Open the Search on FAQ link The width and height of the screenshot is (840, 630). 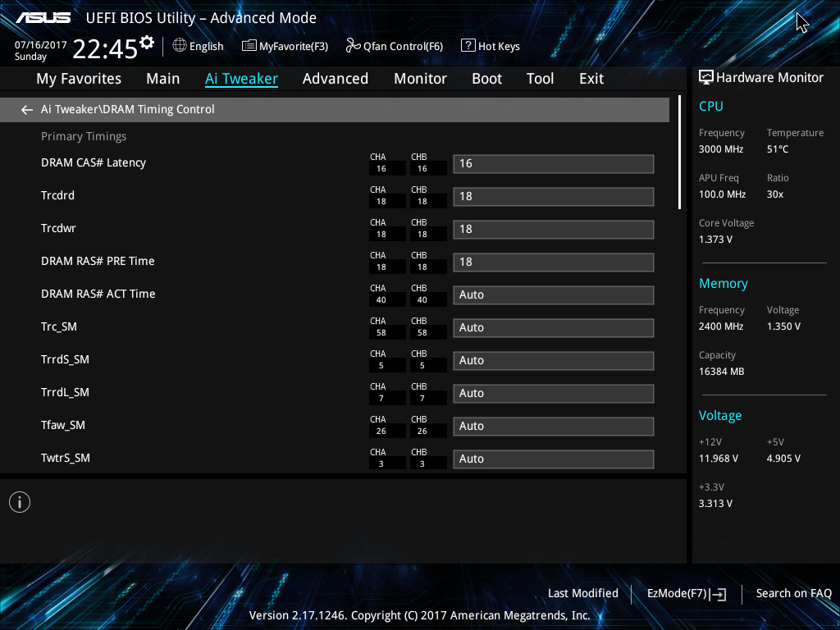pos(793,594)
